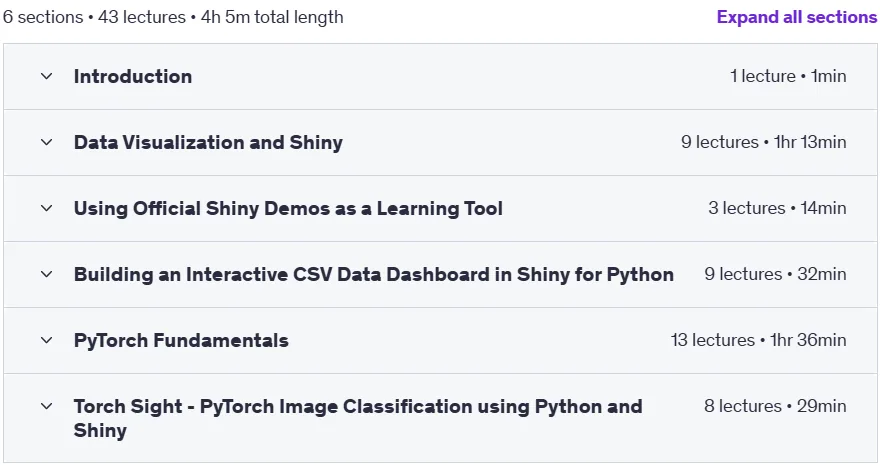Click the 1 lecture 1min label
This screenshot has height=465, width=880.
(788, 76)
